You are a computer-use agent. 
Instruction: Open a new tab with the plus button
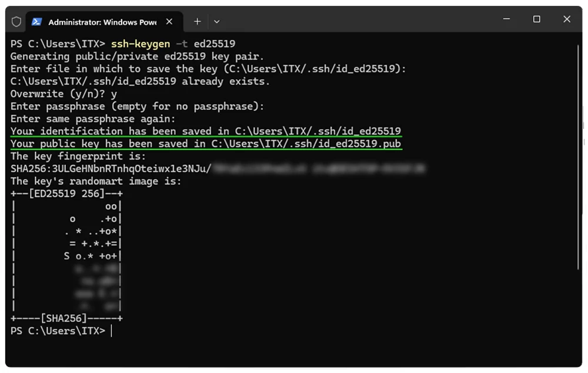point(198,22)
